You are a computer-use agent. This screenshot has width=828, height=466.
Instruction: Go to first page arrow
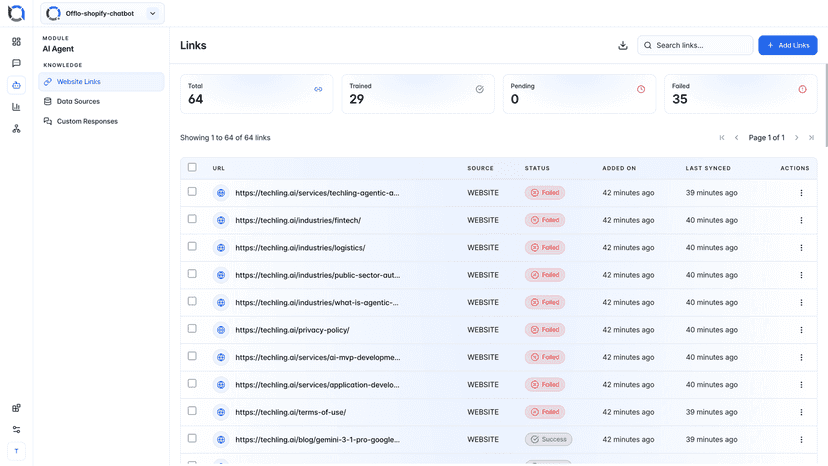722,138
